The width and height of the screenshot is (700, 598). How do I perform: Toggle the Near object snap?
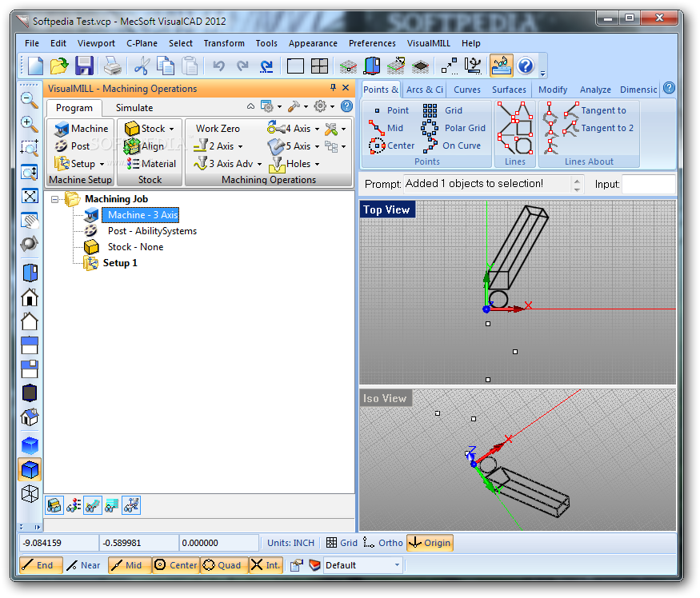[84, 565]
